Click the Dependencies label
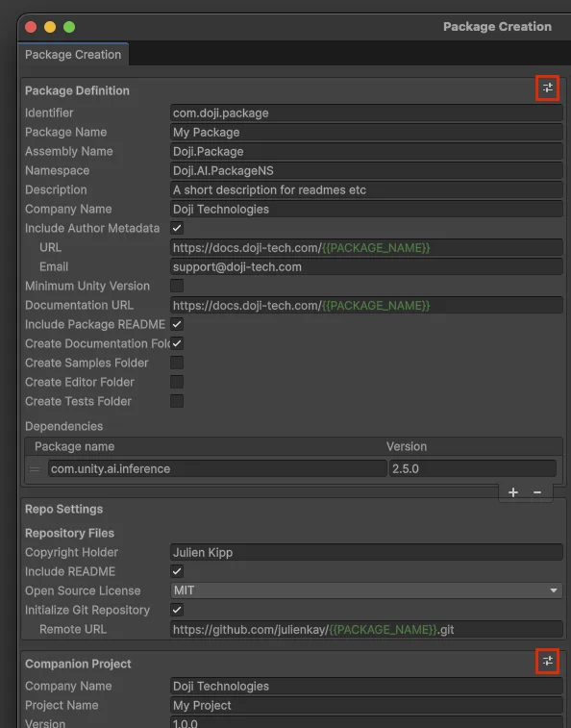The height and width of the screenshot is (728, 571). coord(64,426)
